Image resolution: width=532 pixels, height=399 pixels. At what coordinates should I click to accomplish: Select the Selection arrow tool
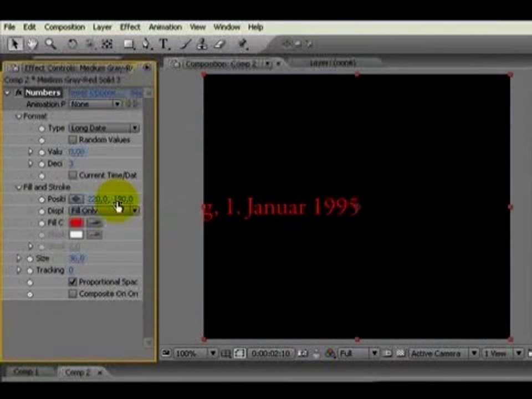pyautogui.click(x=14, y=44)
